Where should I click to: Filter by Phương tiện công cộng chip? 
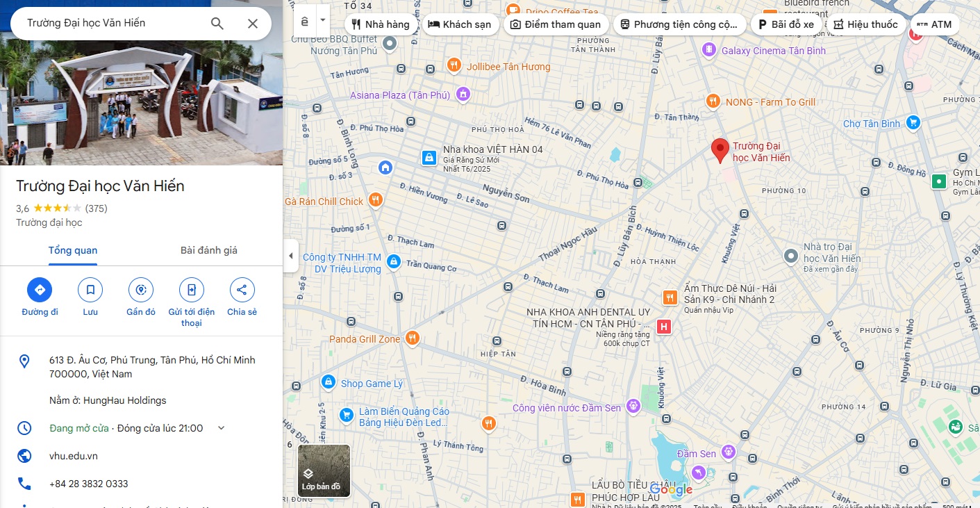point(679,24)
